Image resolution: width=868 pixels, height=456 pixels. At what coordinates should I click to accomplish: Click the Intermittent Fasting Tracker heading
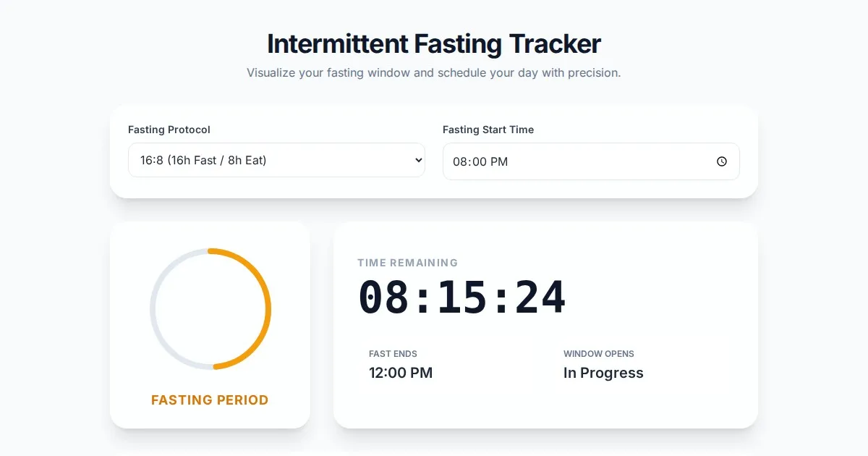[x=434, y=44]
